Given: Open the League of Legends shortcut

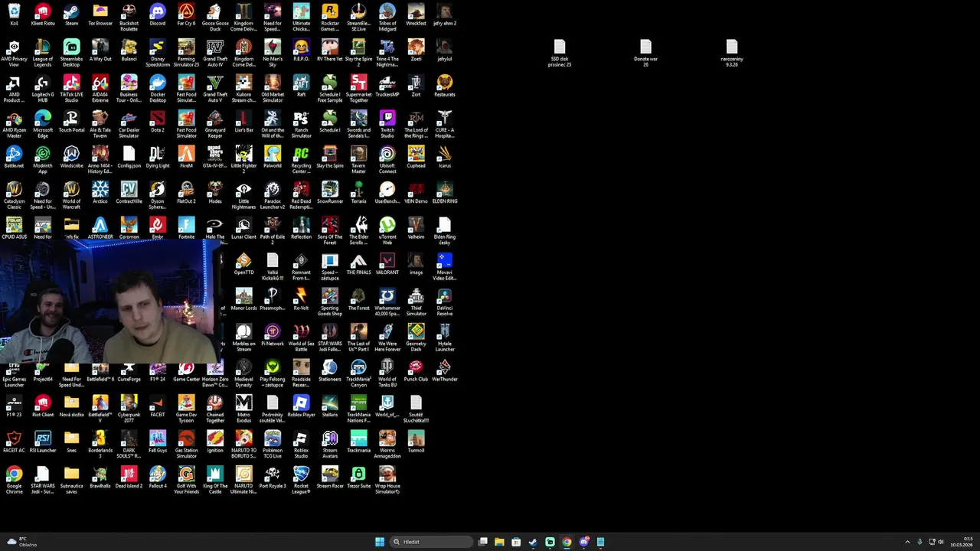Looking at the screenshot, I should 43,53.
